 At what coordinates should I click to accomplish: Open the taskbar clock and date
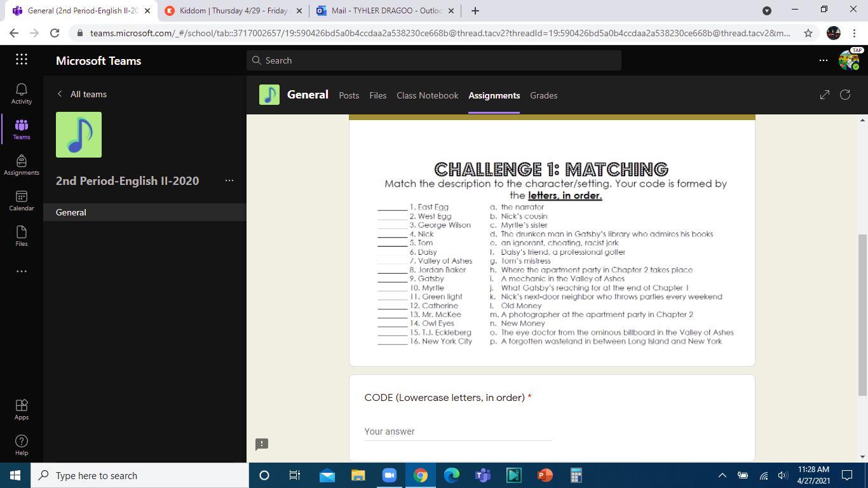813,475
